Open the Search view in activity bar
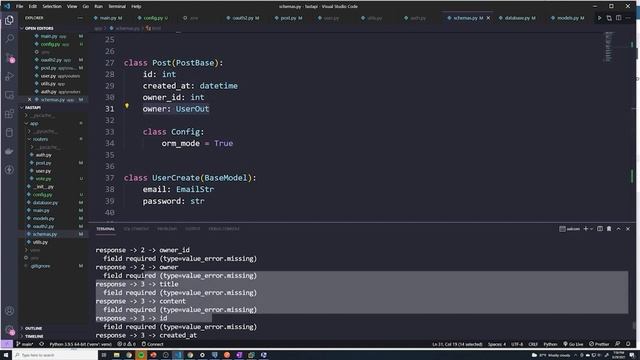The width and height of the screenshot is (640, 360). click(x=9, y=39)
